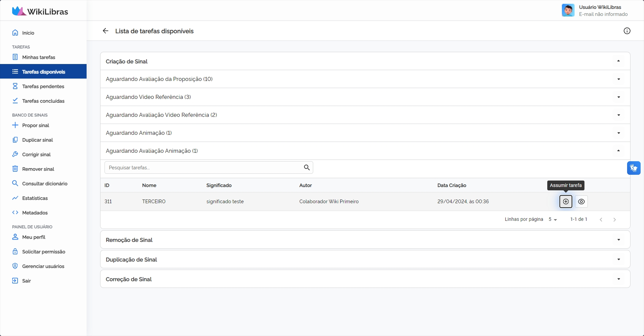This screenshot has height=336, width=644.
Task: Open Minhas tarefas in sidebar
Action: [39, 57]
